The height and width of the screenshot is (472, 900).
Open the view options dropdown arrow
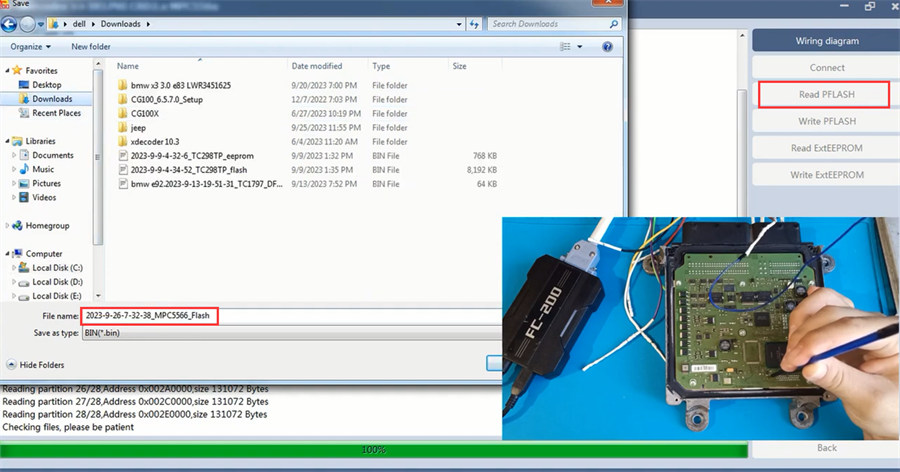(x=580, y=47)
